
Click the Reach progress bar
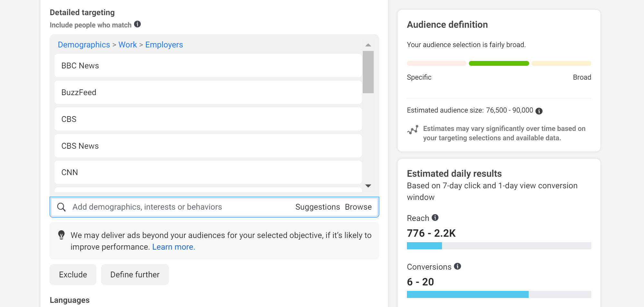pos(499,246)
